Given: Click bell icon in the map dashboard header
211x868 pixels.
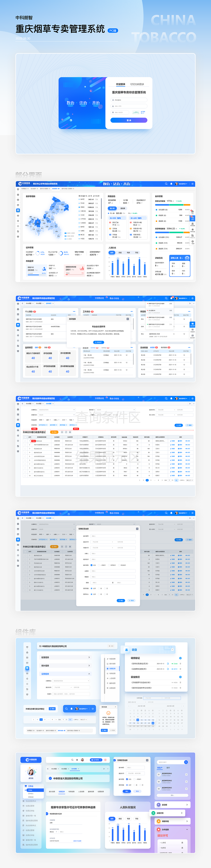Looking at the screenshot, I should [x=171, y=184].
